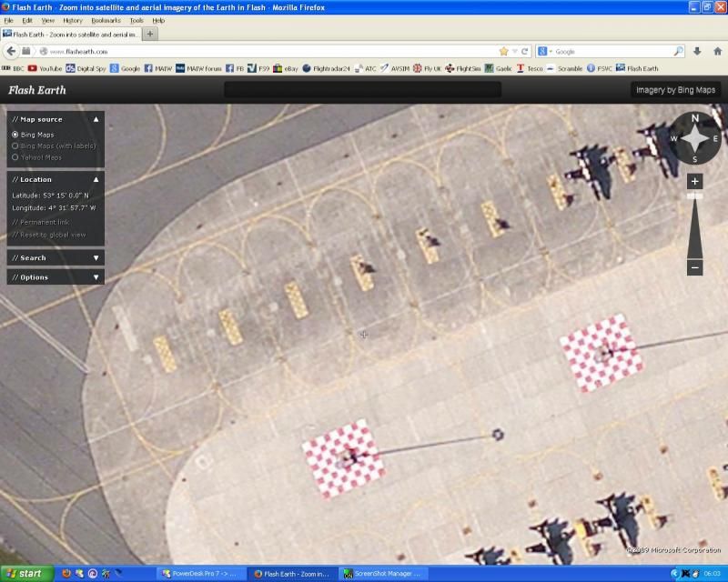Open the FlightSim bookmark
Viewport: 728px width, 582px height.
click(x=463, y=68)
